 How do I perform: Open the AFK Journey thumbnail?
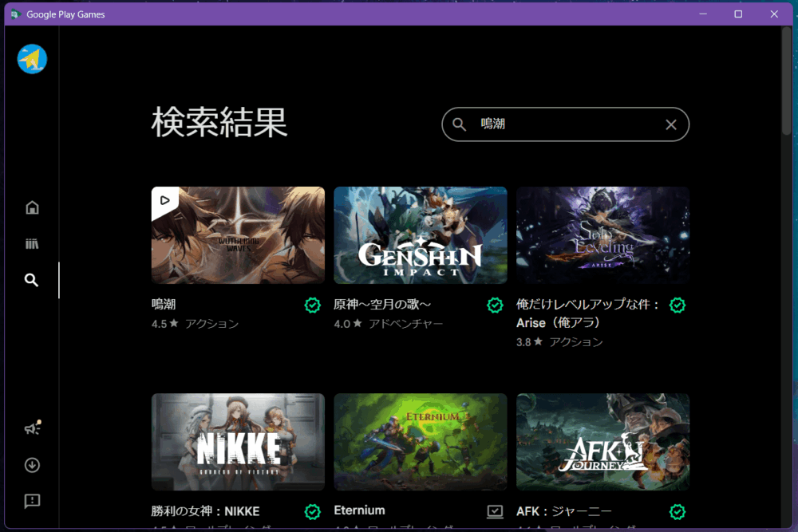click(602, 441)
